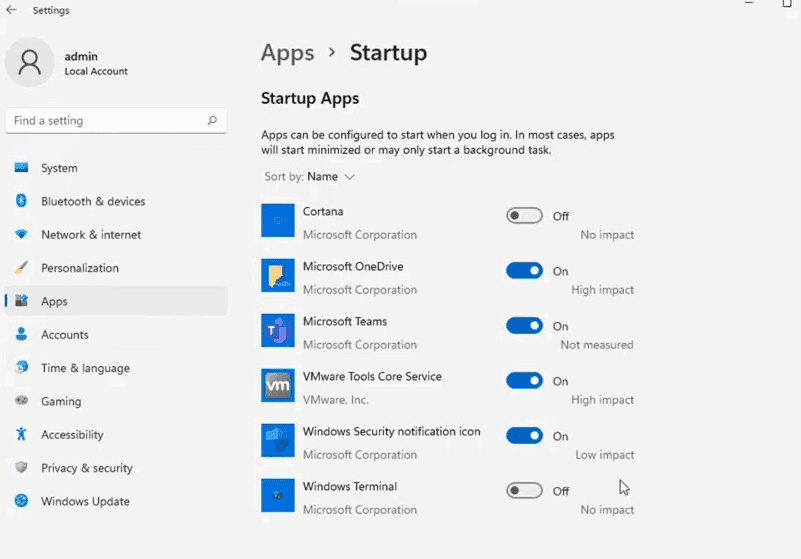Open Network & internet settings
The height and width of the screenshot is (559, 801).
[x=116, y=234]
